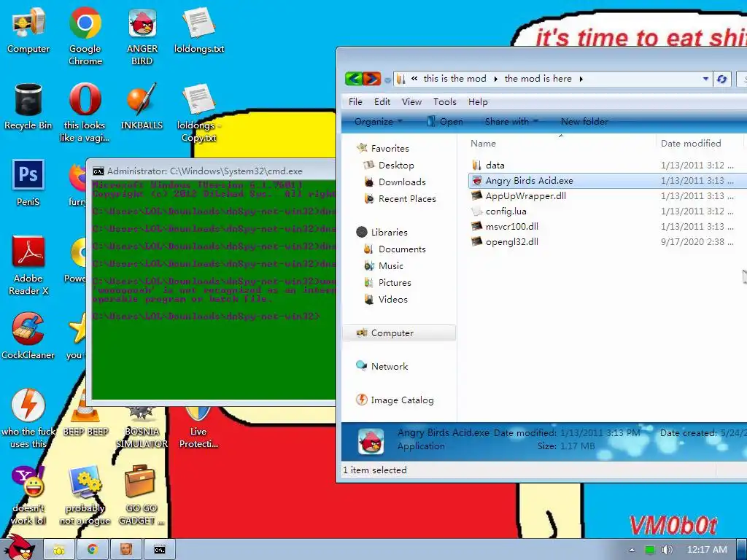Image resolution: width=747 pixels, height=560 pixels.
Task: Select Computer in the navigation pane
Action: point(399,332)
